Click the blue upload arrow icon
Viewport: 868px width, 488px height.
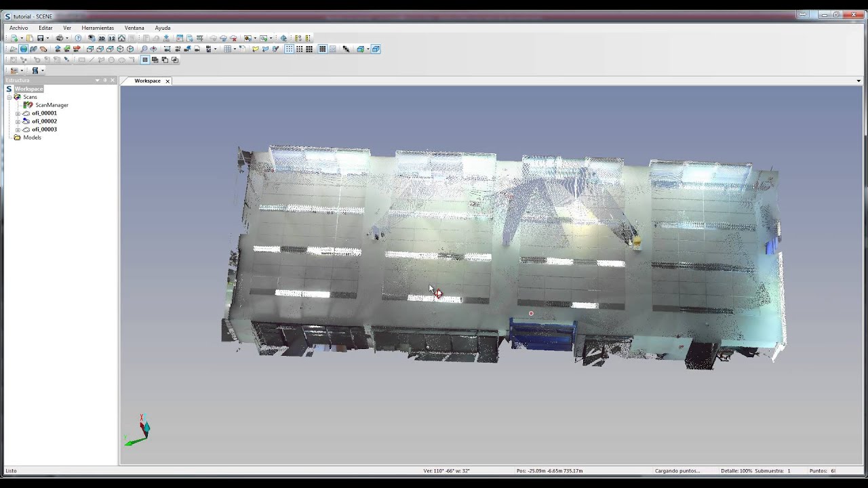pos(58,49)
